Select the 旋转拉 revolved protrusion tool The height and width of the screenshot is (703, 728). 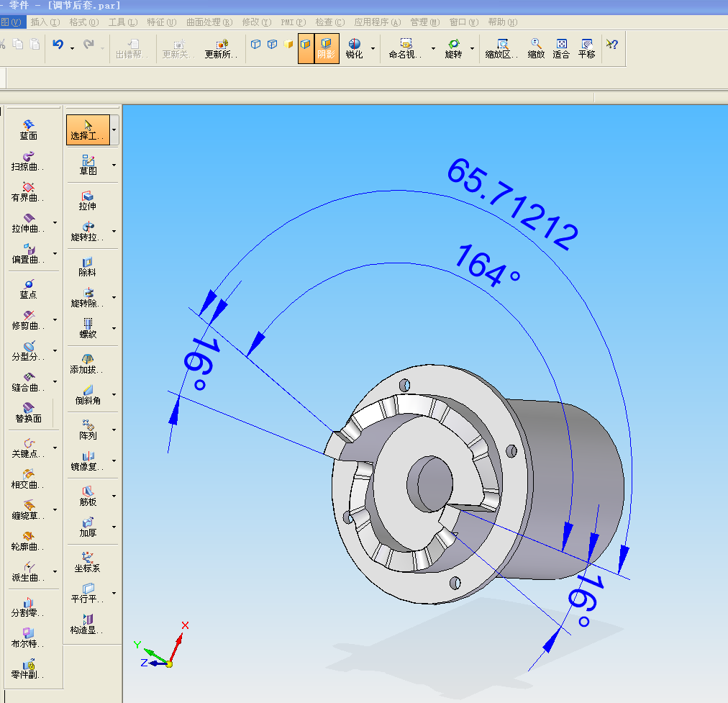(88, 231)
